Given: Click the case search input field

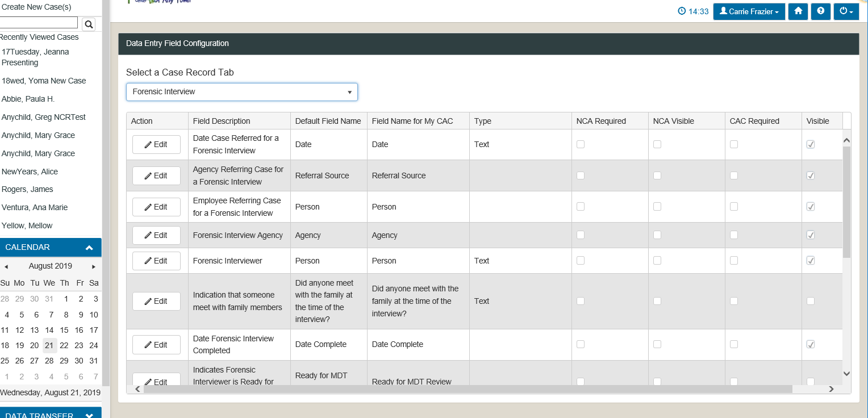Looking at the screenshot, I should pos(39,23).
